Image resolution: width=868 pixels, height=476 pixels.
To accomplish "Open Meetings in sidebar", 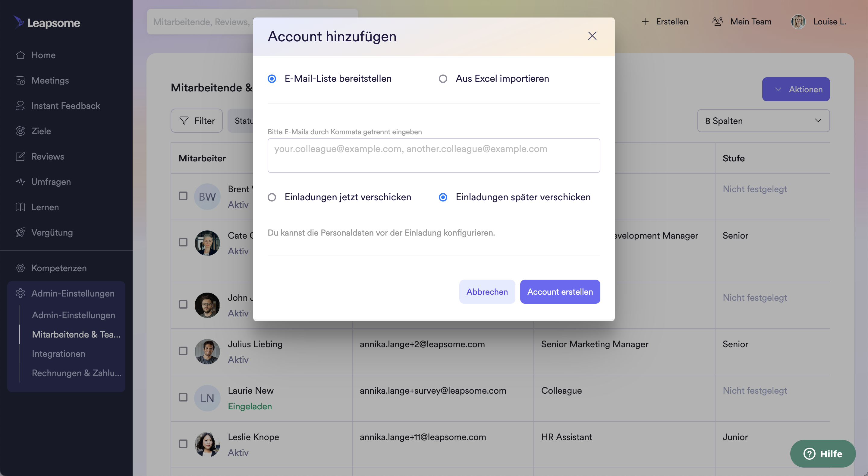I will (50, 80).
